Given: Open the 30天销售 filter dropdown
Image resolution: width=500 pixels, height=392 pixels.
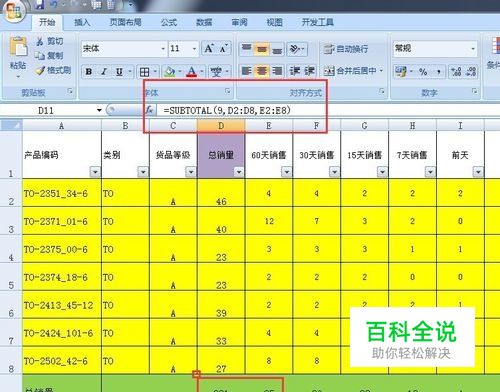Looking at the screenshot, I should coord(334,172).
